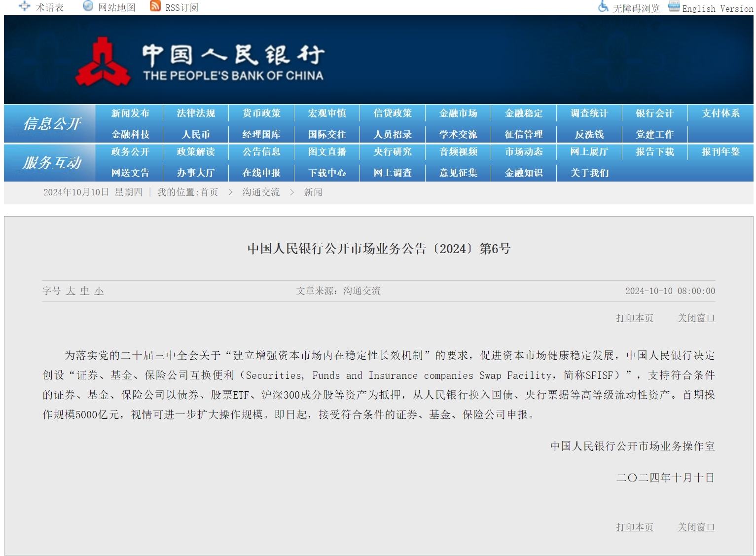Open the 经理国库 menu item

(x=261, y=134)
